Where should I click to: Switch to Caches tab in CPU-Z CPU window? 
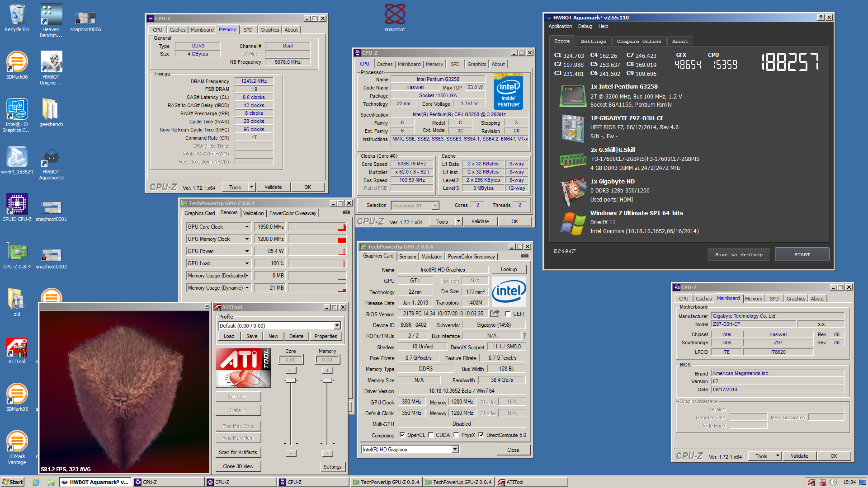pos(385,64)
